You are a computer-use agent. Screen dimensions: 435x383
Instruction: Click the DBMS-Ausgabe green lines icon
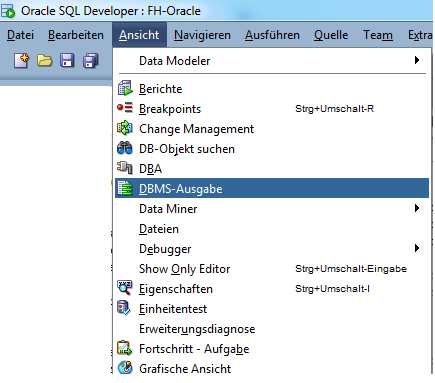(125, 188)
